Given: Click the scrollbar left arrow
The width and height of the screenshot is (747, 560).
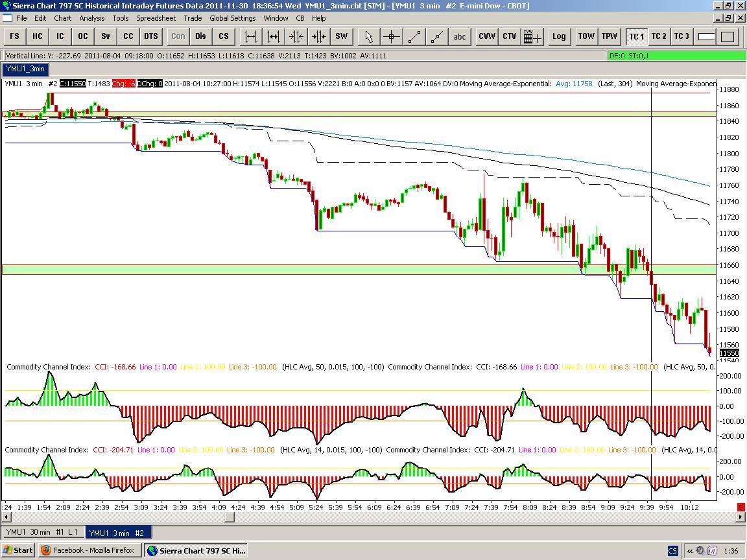Looking at the screenshot, I should (6, 517).
